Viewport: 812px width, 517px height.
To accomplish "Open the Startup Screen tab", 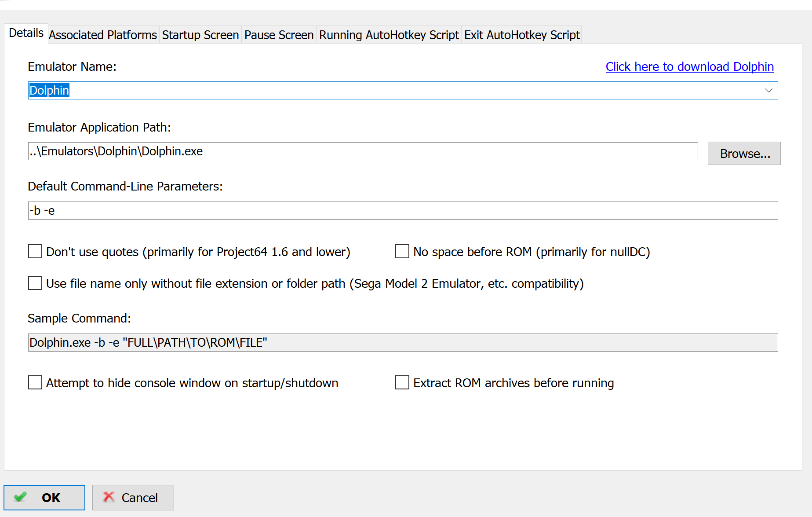I will pos(200,35).
